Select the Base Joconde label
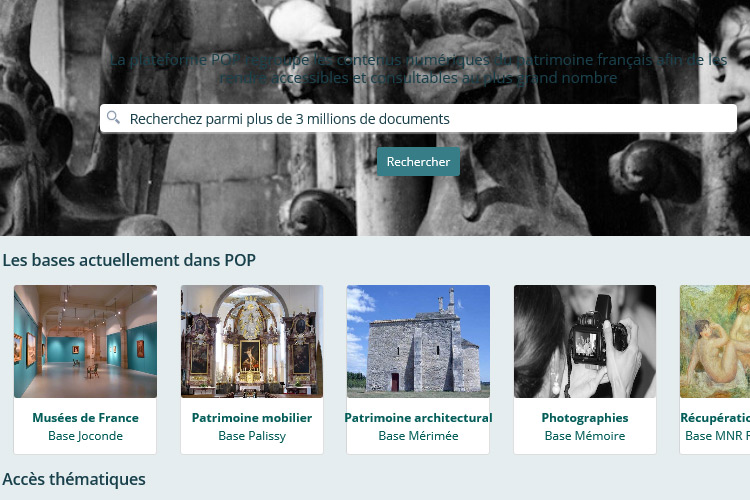The height and width of the screenshot is (500, 750). pyautogui.click(x=85, y=436)
